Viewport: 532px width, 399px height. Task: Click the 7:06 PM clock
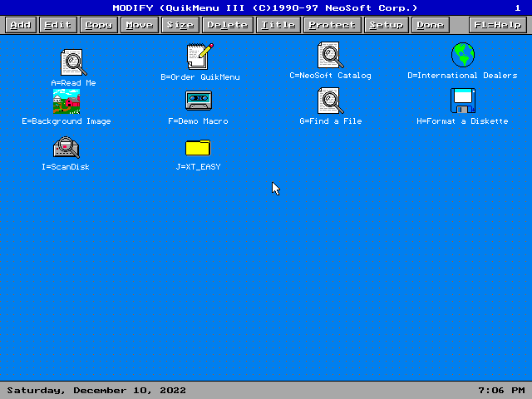point(501,390)
